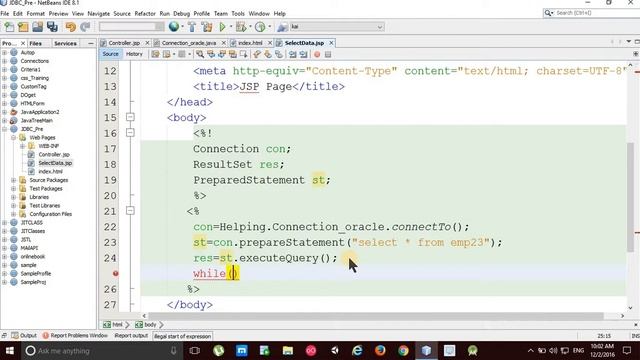Switch to the Services panel tab
The image size is (640, 360).
[65, 43]
